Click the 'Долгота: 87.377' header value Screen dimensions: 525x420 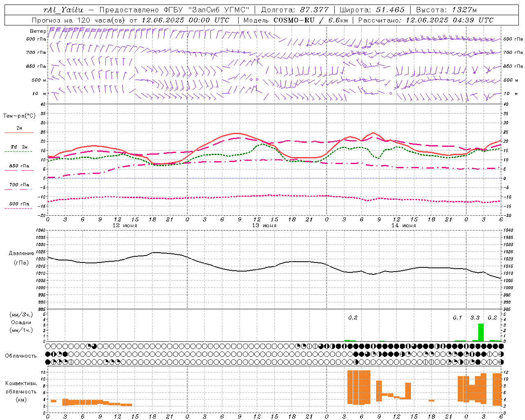coord(294,10)
